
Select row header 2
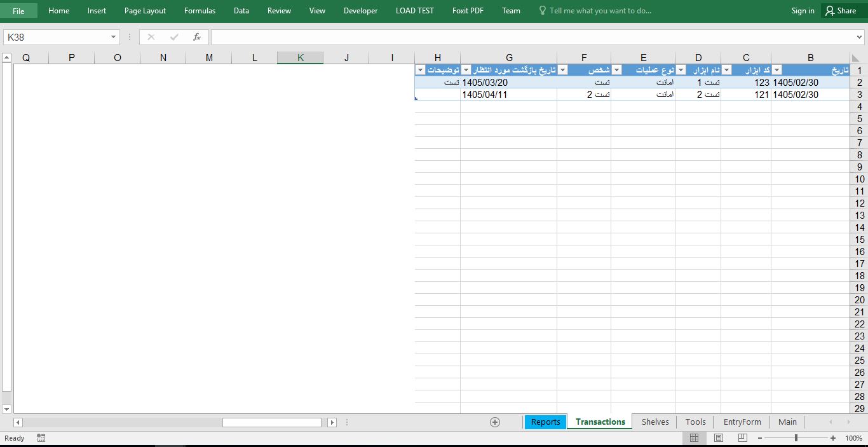coord(859,83)
